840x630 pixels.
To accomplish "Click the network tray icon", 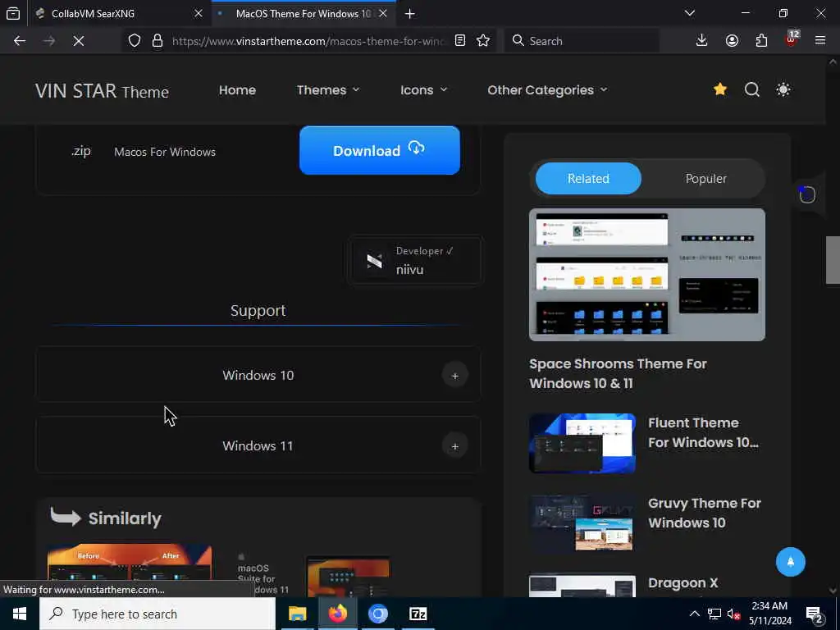I will pos(714,614).
